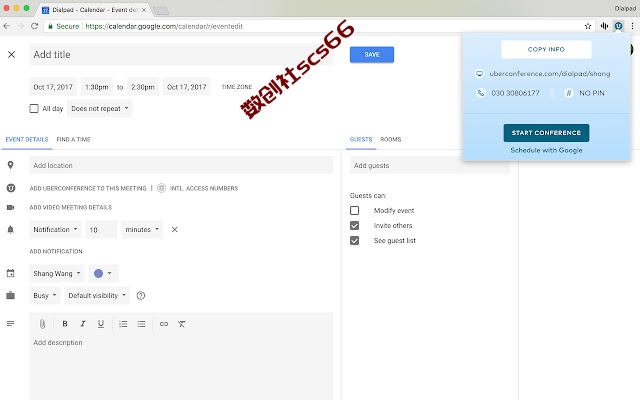
Task: Open the Dialpad voice extension icon
Action: (x=604, y=26)
